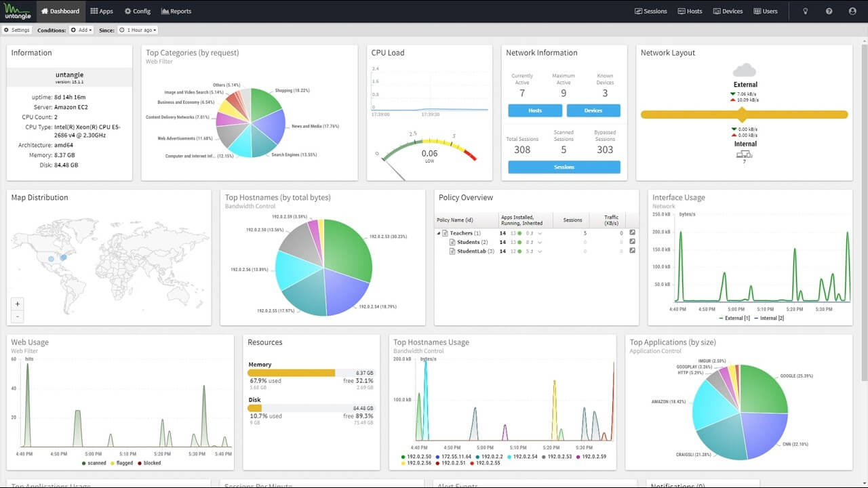Click the Teachers green running status dot
868x488 pixels.
[x=519, y=233]
